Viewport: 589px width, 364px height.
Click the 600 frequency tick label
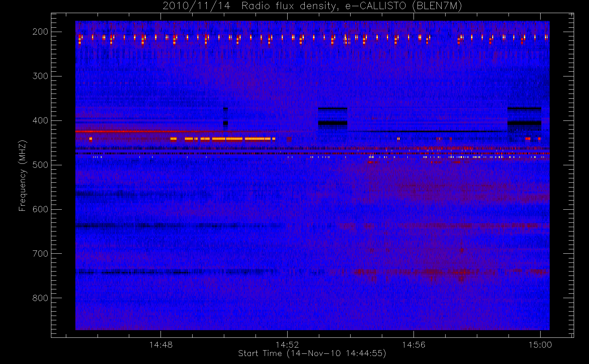[40, 209]
